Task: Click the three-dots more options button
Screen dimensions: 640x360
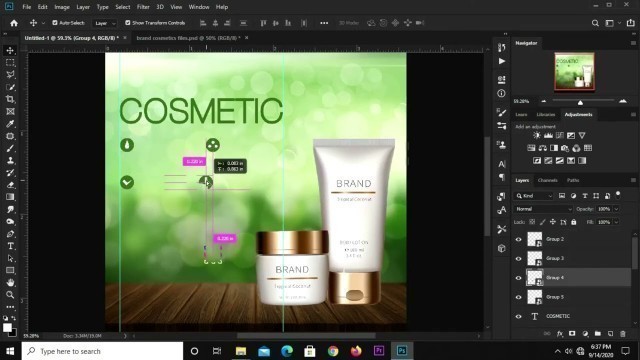Action: [324, 23]
